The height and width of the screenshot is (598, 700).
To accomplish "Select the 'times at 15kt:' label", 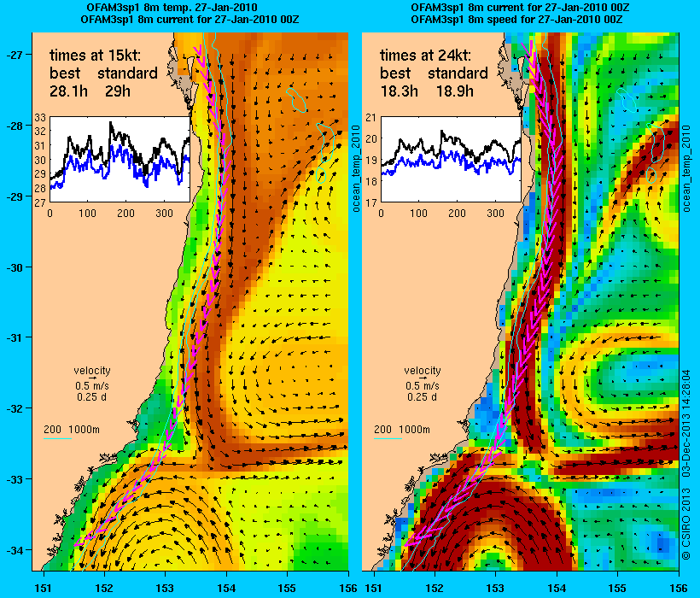I will pyautogui.click(x=95, y=56).
